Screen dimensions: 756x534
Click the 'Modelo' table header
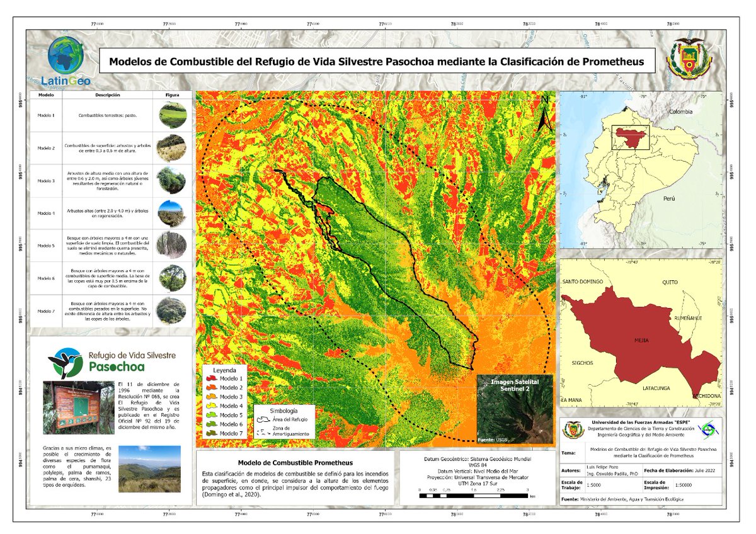[x=45, y=96]
